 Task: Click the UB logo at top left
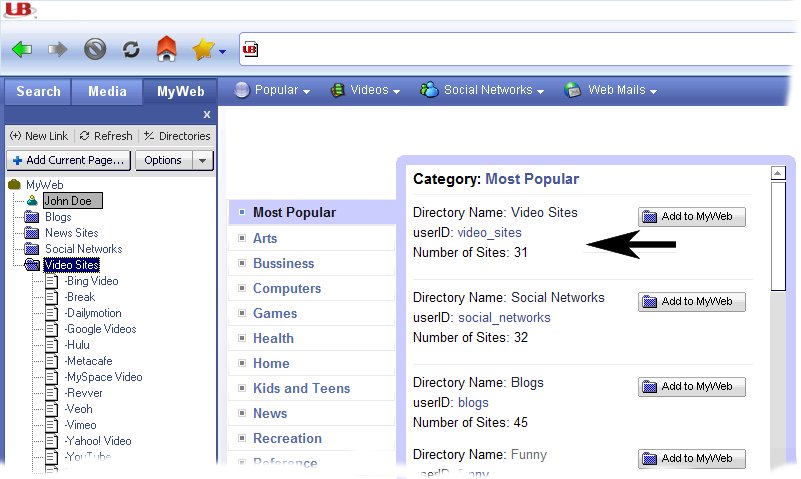click(x=20, y=10)
